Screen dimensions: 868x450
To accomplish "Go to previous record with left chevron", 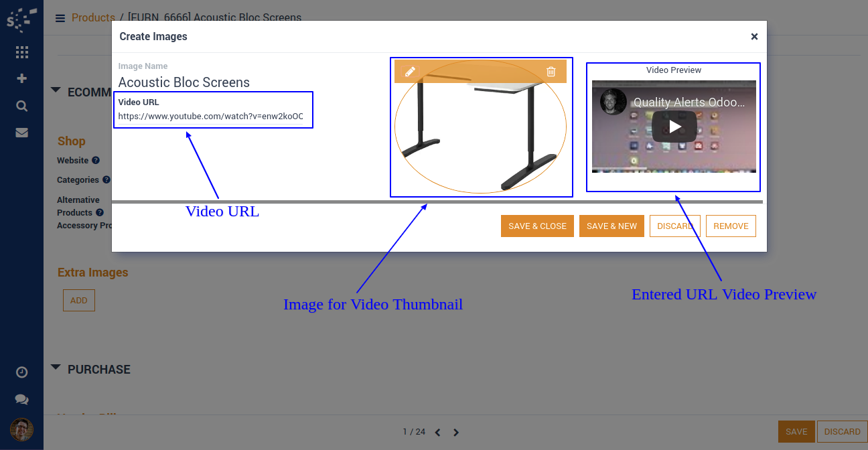I will pyautogui.click(x=437, y=433).
